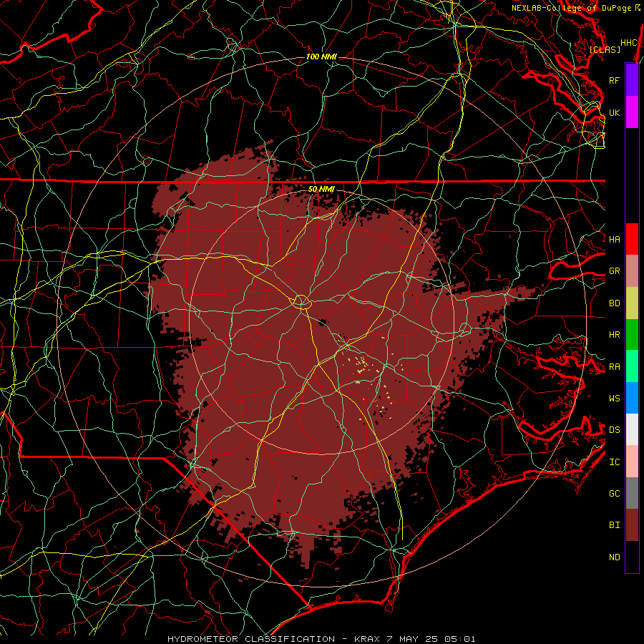Image resolution: width=644 pixels, height=644 pixels.
Task: Click the HHC product code label
Action: (629, 42)
